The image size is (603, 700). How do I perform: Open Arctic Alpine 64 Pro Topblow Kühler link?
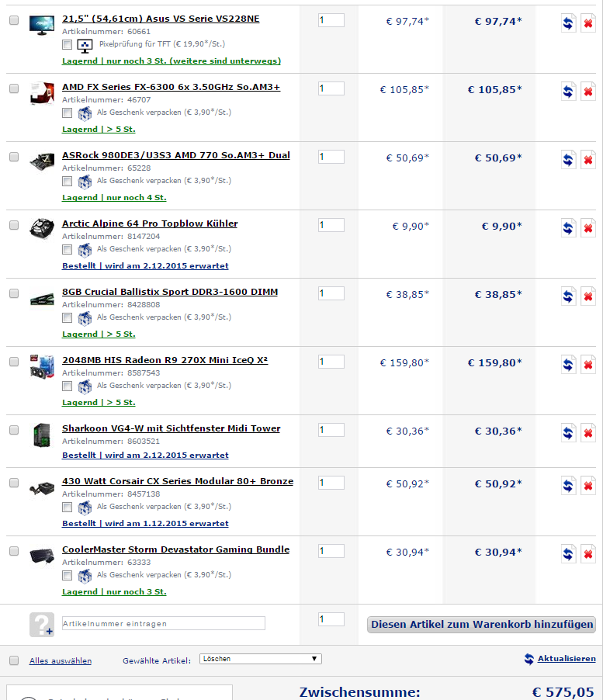pos(150,224)
